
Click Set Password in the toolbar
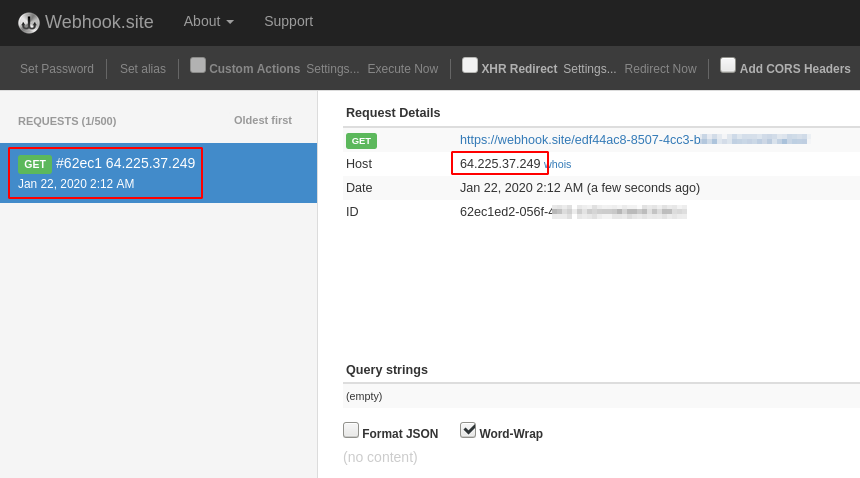pos(57,69)
